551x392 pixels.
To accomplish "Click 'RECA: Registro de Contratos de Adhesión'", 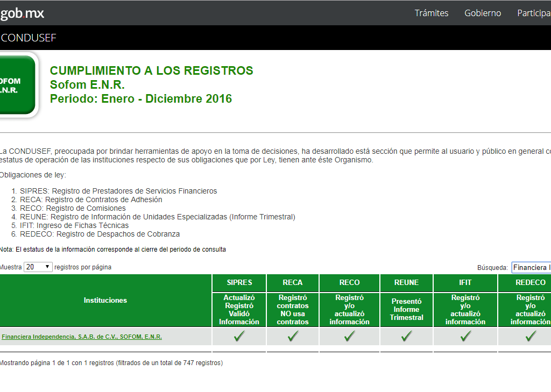I will point(91,199).
